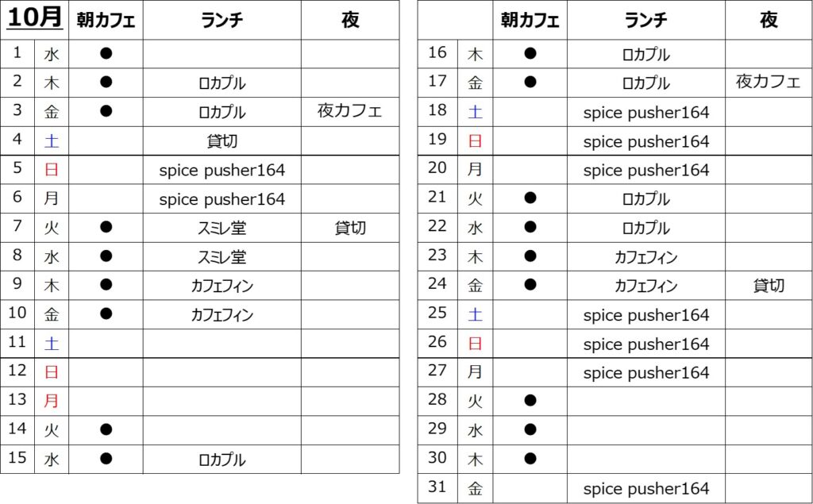Click the 朝カフェ dot on October 7

tap(106, 228)
